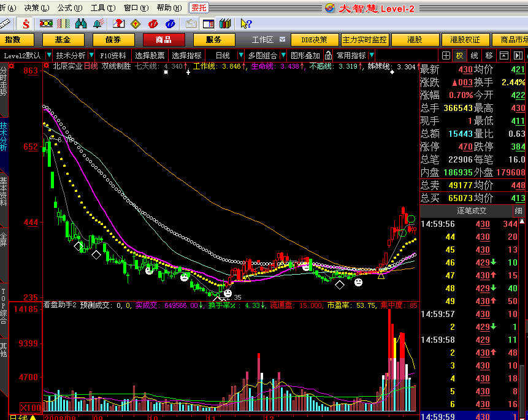Click the blue info circle icon
This screenshot has height=420, width=528.
(170, 24)
